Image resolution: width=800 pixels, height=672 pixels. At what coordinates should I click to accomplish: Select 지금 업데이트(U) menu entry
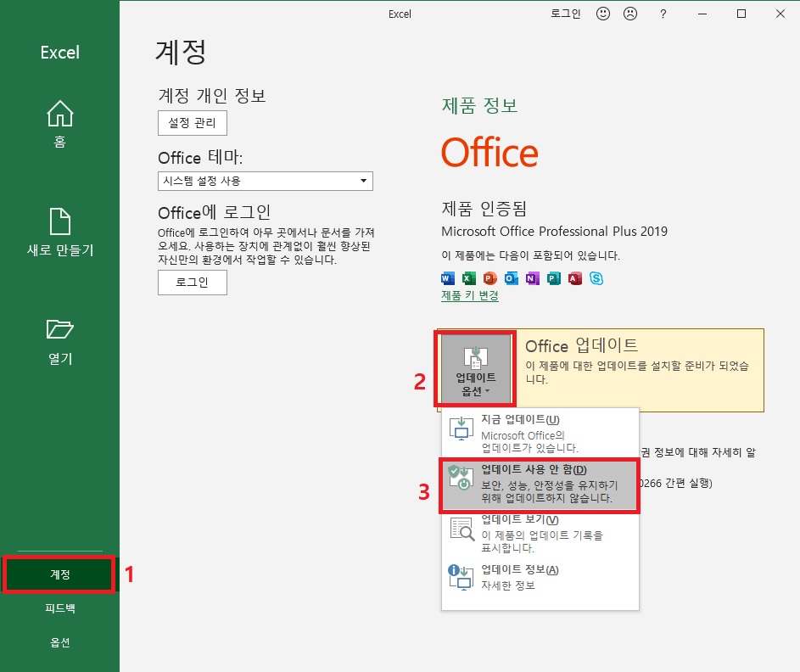(540, 433)
